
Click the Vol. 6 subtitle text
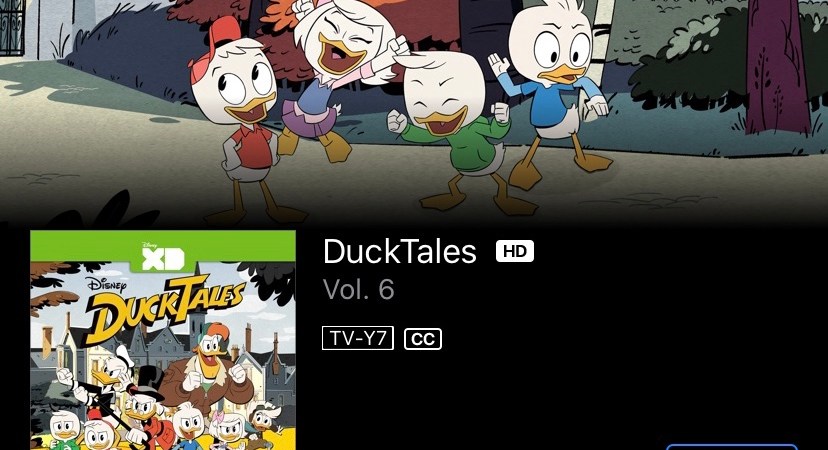[359, 289]
